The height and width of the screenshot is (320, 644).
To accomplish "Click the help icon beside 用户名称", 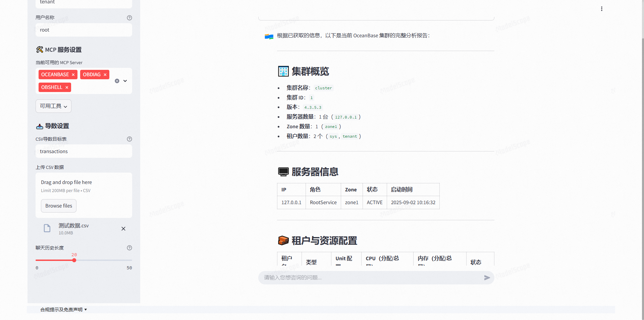I will (x=129, y=18).
